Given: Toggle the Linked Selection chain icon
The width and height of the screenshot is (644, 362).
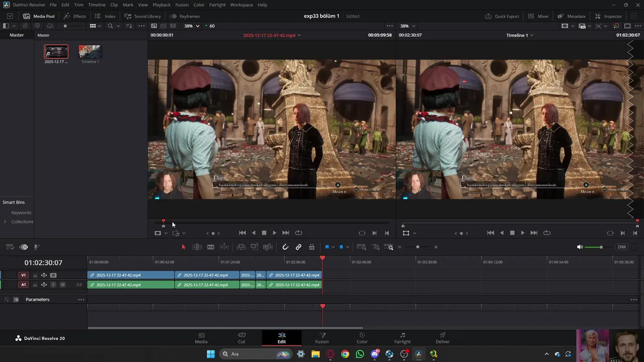Looking at the screenshot, I should tap(298, 247).
